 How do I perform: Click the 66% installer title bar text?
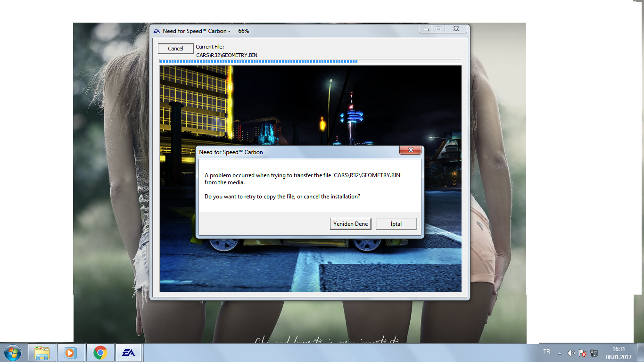(x=244, y=31)
